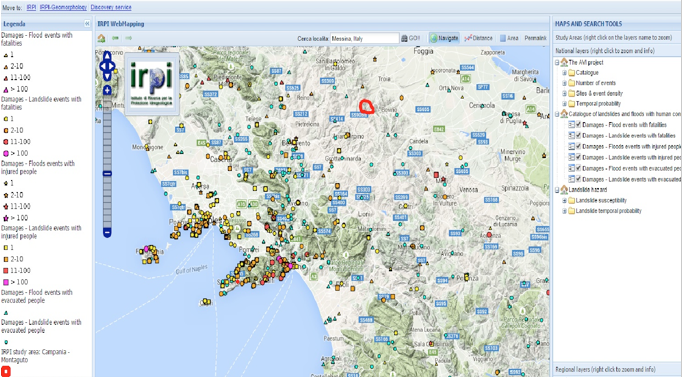Click the Number of events folder icon
Screen dimensions: 683x378
point(571,83)
